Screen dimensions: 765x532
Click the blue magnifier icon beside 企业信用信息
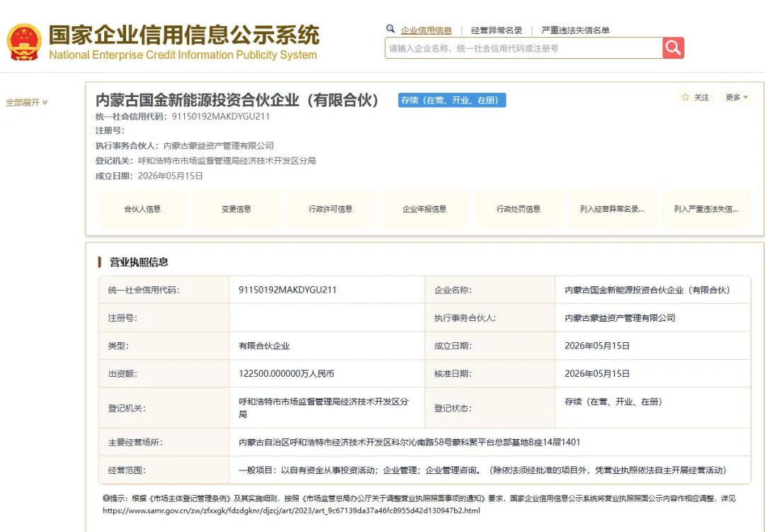[390, 29]
